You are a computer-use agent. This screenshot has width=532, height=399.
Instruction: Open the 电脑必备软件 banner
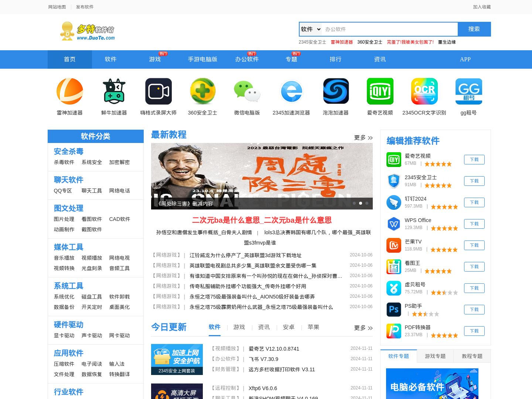click(432, 383)
